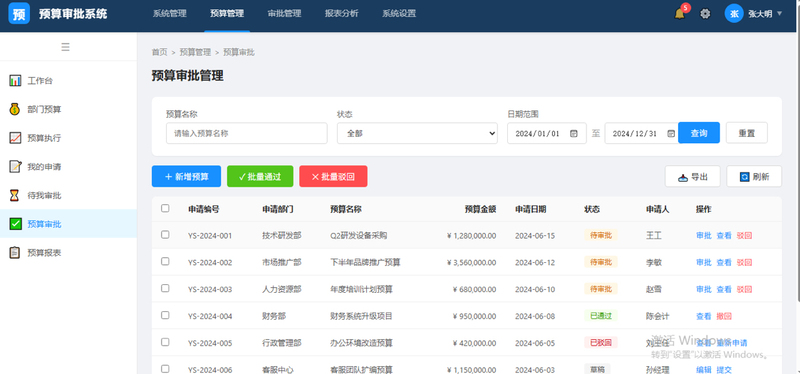Open calendar picker for end date 2024/12/31
800x374 pixels.
(x=671, y=134)
